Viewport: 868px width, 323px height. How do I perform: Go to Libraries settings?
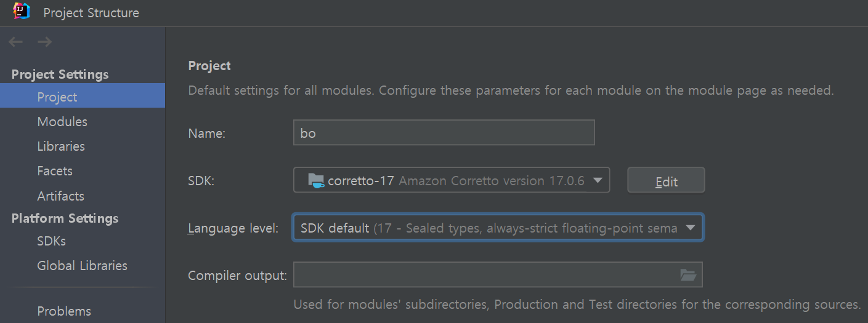61,146
